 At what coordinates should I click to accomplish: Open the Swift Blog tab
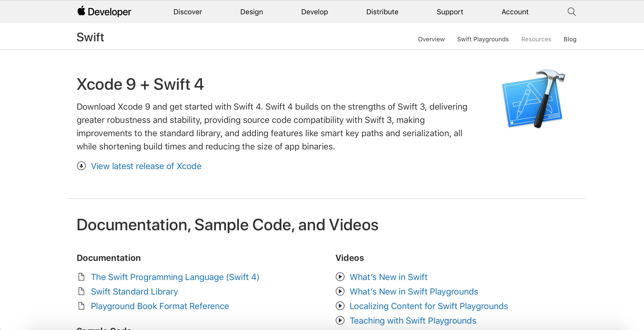tap(570, 39)
